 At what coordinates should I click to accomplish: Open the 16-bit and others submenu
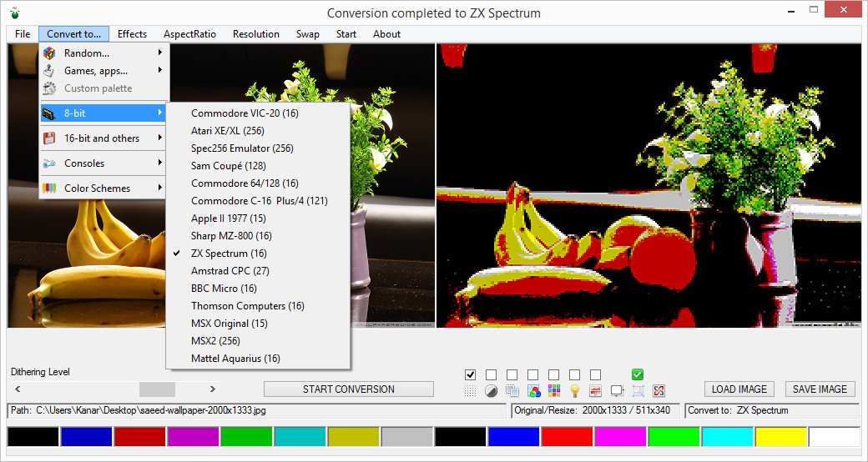click(x=104, y=138)
